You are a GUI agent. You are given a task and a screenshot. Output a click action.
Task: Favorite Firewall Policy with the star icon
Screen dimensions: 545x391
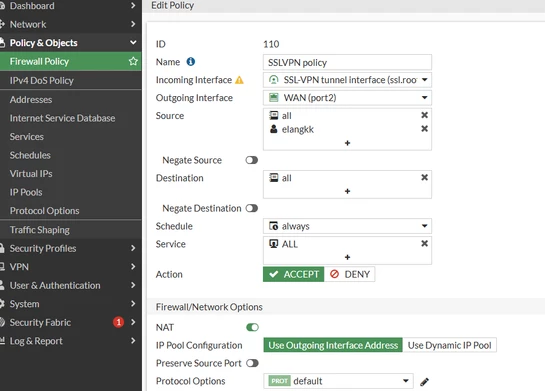pos(133,62)
